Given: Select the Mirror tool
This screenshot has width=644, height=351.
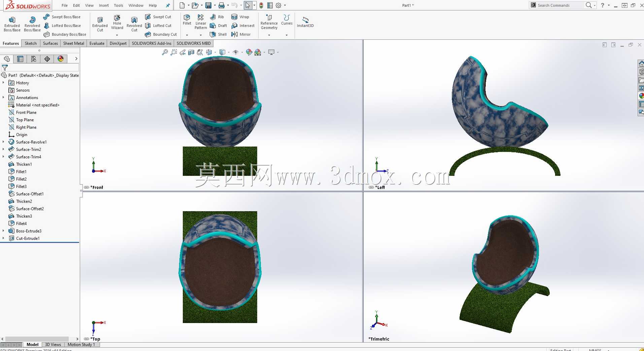Looking at the screenshot, I should pyautogui.click(x=241, y=34).
